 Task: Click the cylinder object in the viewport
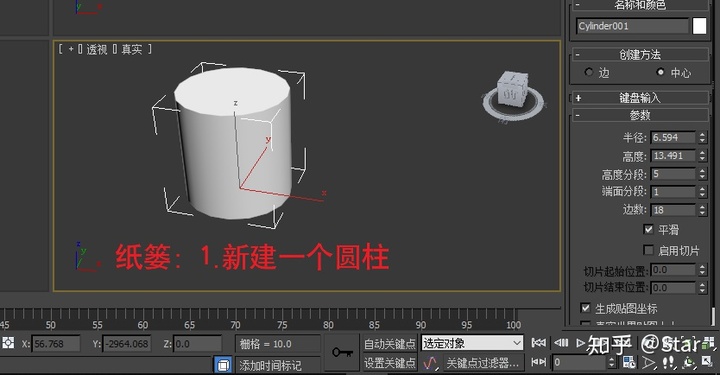tap(234, 142)
